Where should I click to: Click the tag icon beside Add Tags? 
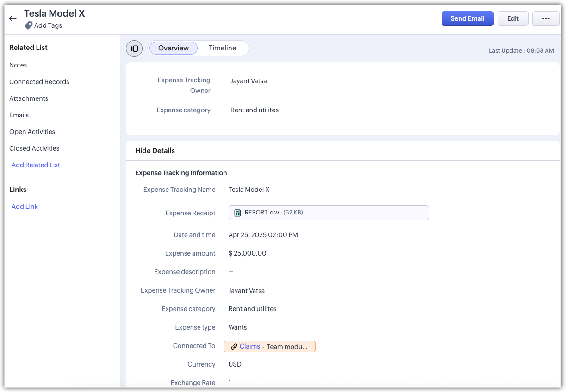click(28, 25)
